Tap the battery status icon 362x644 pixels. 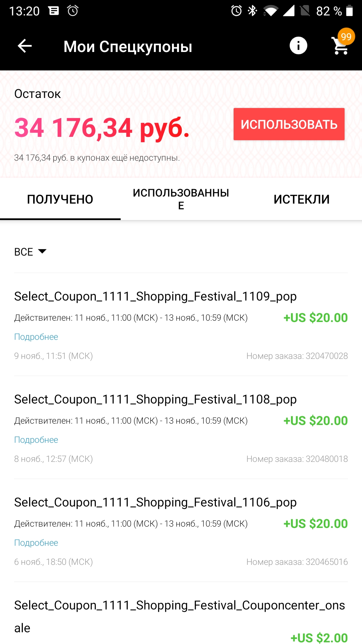click(349, 11)
